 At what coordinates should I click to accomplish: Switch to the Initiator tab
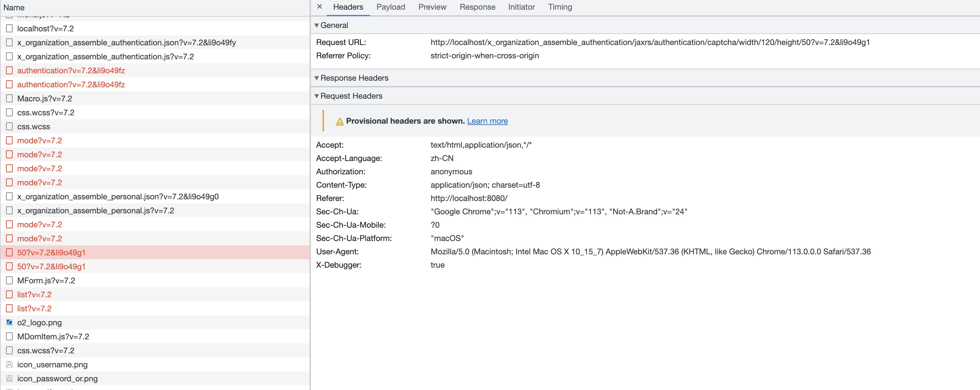tap(521, 7)
